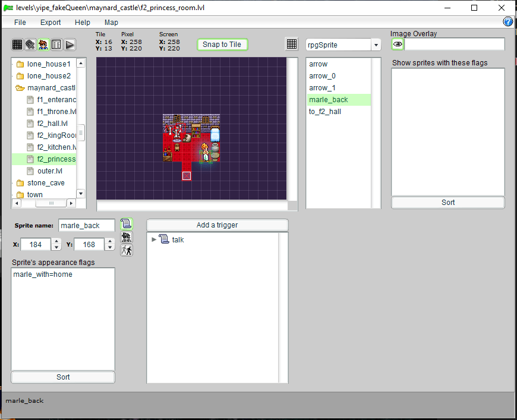This screenshot has width=517, height=420.
Task: Toggle the Snap to Tile button
Action: (222, 45)
